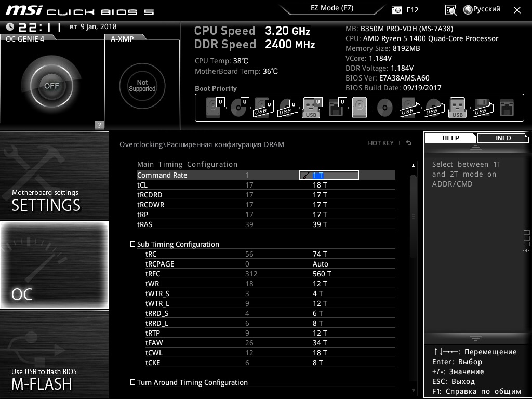This screenshot has width=532, height=399.
Task: Click the side panel expand arrows on the right edge
Action: (x=526, y=251)
